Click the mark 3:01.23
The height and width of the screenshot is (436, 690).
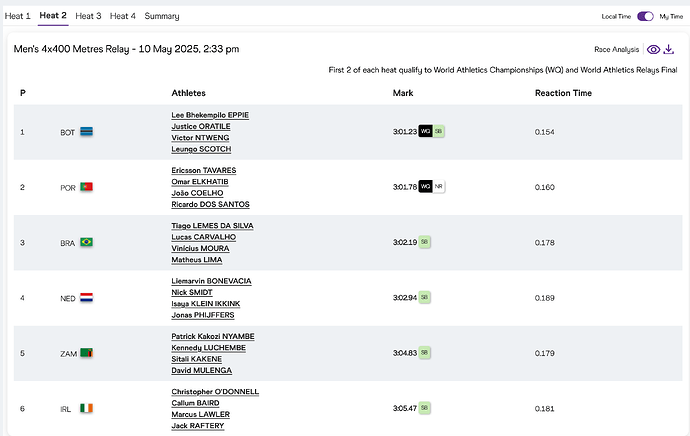coord(405,132)
